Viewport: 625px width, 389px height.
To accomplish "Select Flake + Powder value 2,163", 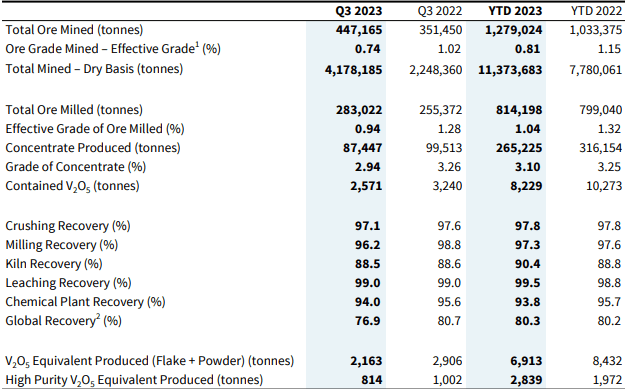I will (366, 361).
